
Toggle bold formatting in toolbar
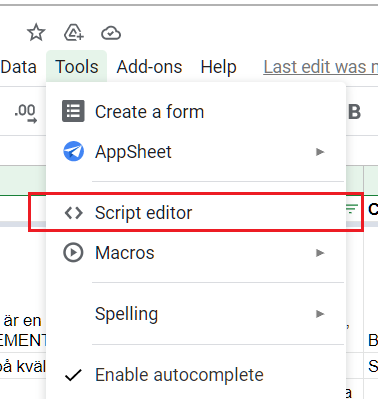click(355, 112)
